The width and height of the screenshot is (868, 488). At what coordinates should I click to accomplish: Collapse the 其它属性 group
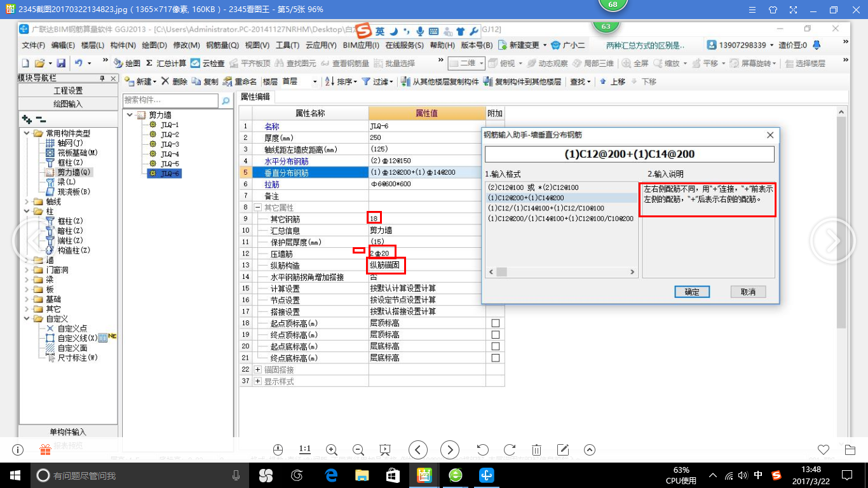tap(257, 207)
